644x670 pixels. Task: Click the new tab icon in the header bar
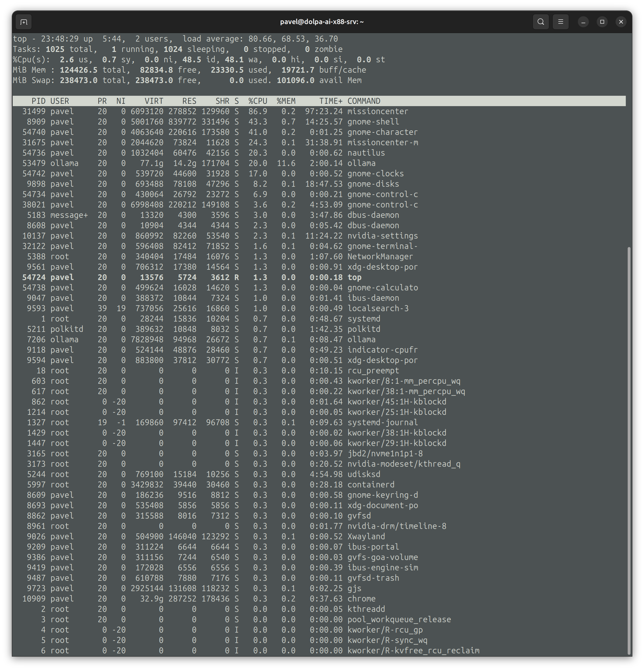tap(24, 22)
